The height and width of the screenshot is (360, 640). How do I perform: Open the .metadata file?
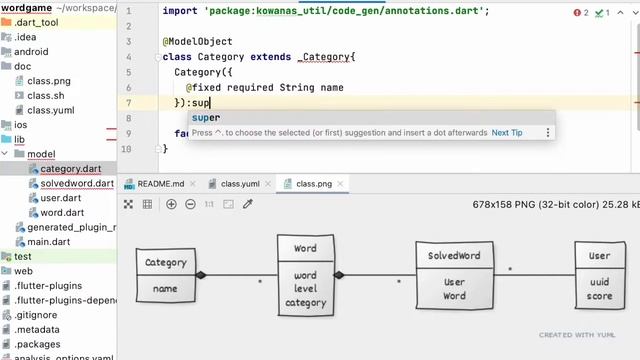(37, 330)
